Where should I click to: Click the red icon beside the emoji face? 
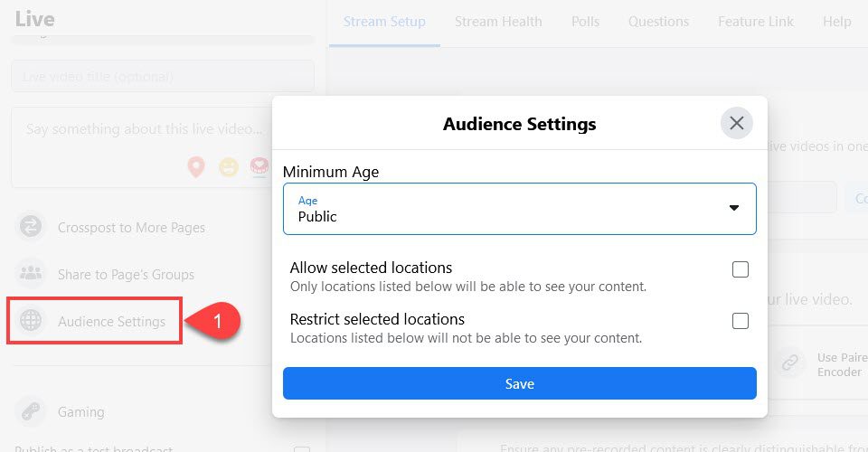click(259, 166)
